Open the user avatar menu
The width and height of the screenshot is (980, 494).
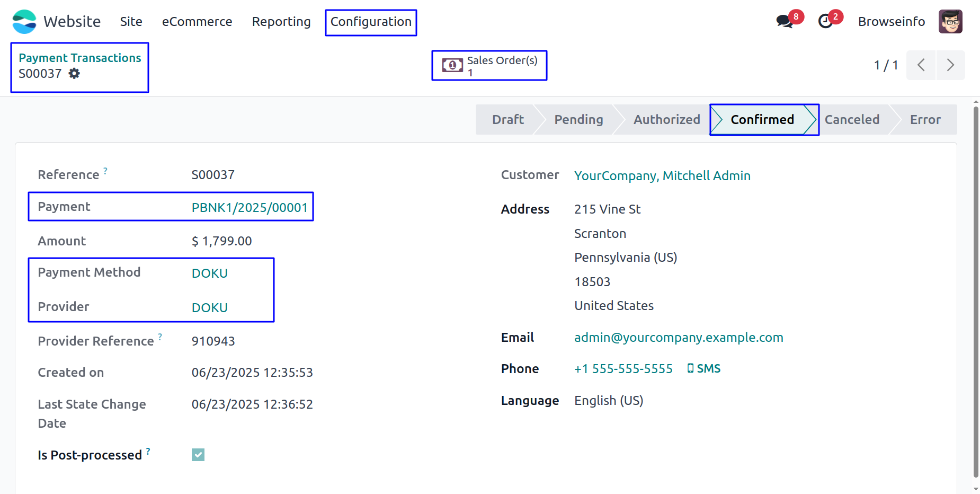tap(950, 22)
